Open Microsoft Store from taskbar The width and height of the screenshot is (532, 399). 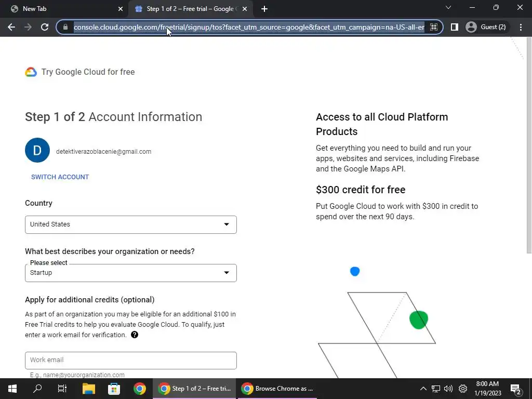(x=114, y=389)
